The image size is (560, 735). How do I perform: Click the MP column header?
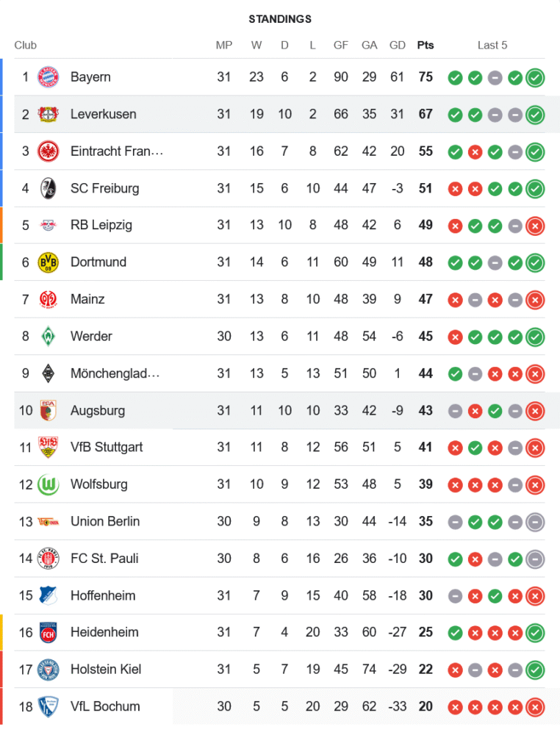pos(224,45)
